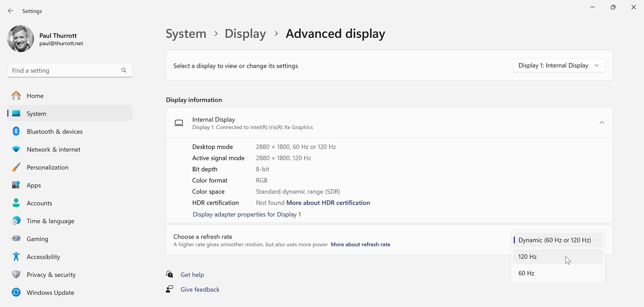Collapse the Internal Display information section
Viewport: 644px width, 307px height.
(602, 123)
